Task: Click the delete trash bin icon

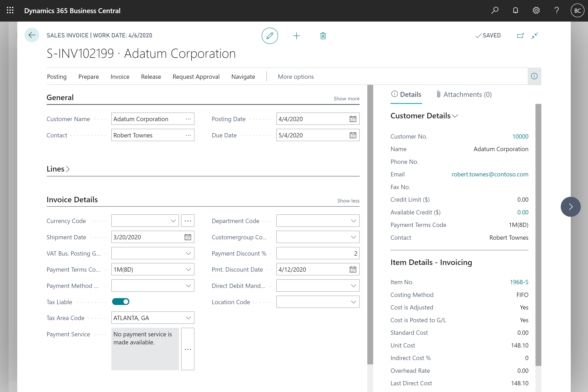Action: pos(323,35)
